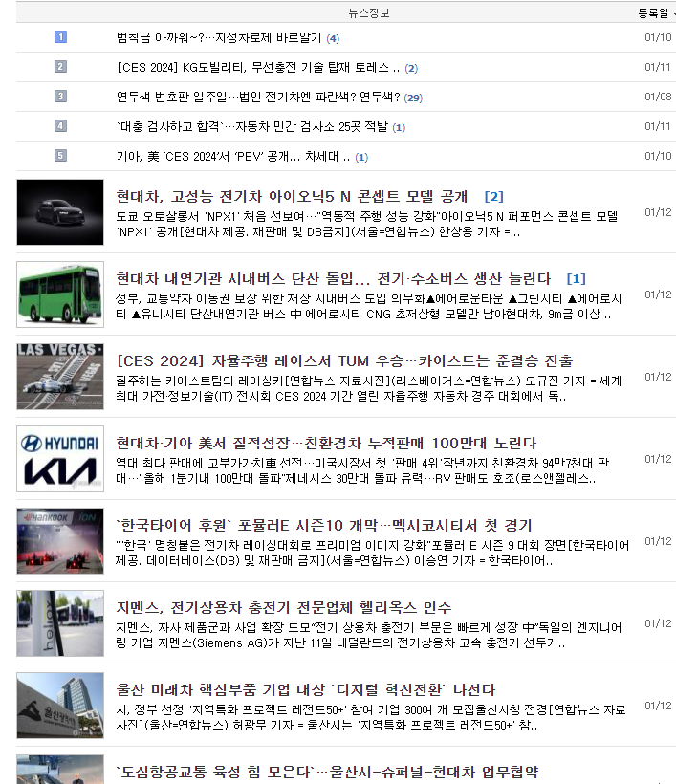The height and width of the screenshot is (784, 676).
Task: Open the [1] comments on the 시내버스 단산 article
Action: coord(576,278)
